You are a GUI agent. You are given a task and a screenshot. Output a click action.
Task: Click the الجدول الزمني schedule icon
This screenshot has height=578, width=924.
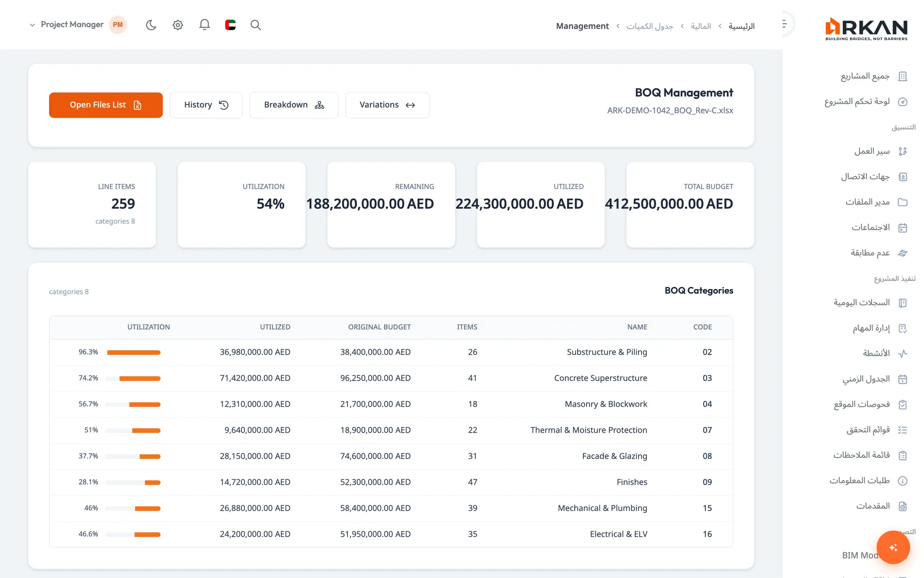tap(903, 379)
